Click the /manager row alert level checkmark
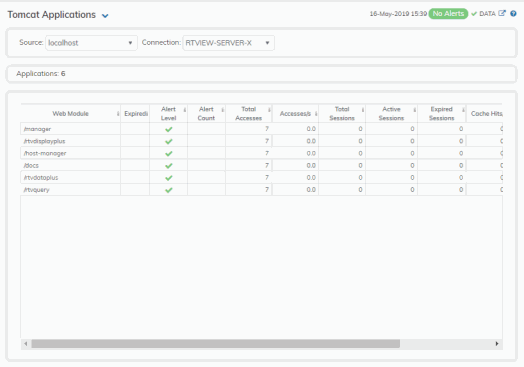This screenshot has width=524, height=367. [169, 129]
